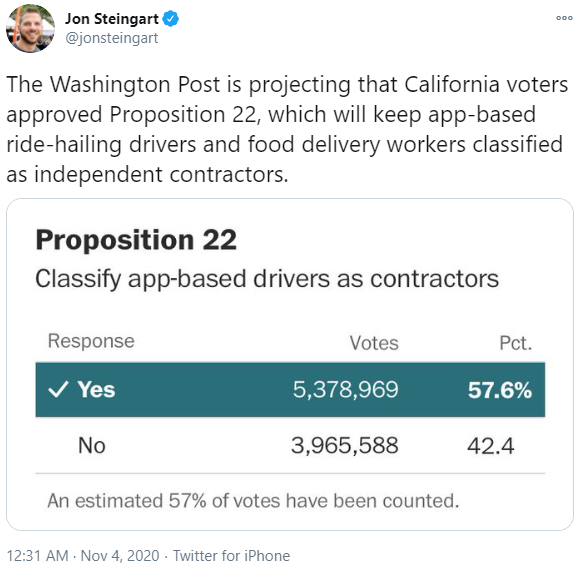Open the Proposition 22 image heading
This screenshot has width=580, height=578.
[136, 240]
